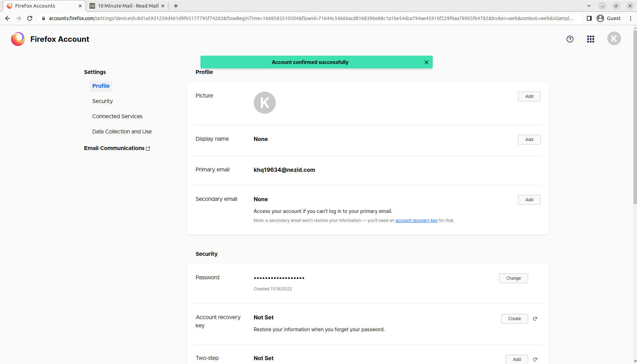Click Change next to Password
637x364 pixels.
513,278
